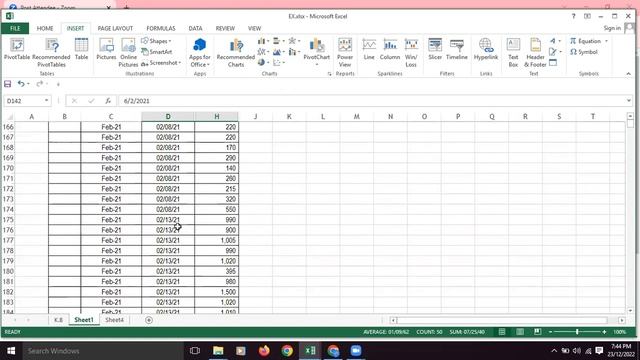Insert an area chart
The height and width of the screenshot is (360, 640).
278,52
